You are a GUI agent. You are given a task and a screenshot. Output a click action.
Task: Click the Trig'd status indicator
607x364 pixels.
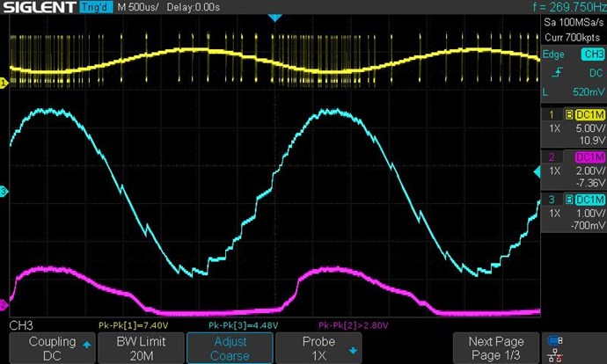click(x=97, y=7)
